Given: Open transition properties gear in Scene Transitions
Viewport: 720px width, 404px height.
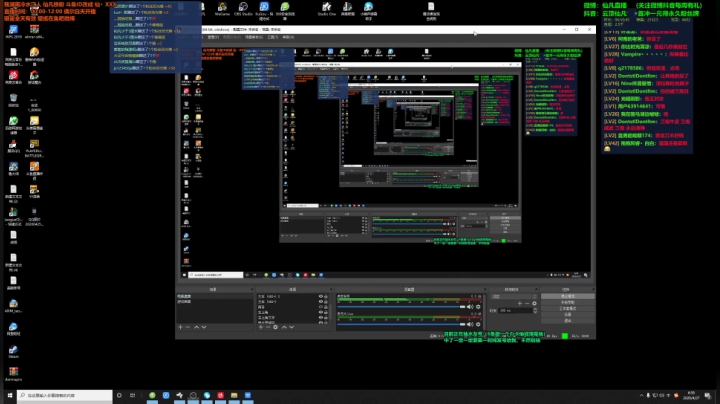Looking at the screenshot, I should (534, 303).
